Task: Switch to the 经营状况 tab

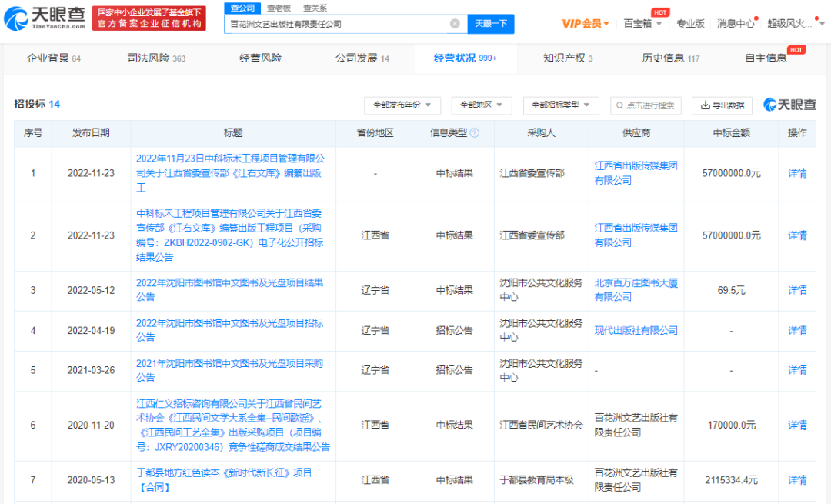Action: pos(466,58)
